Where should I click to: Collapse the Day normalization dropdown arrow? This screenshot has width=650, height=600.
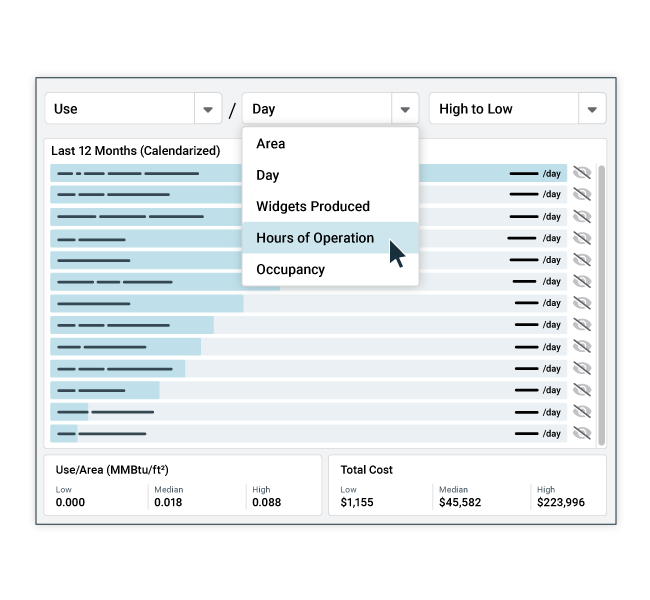point(404,109)
